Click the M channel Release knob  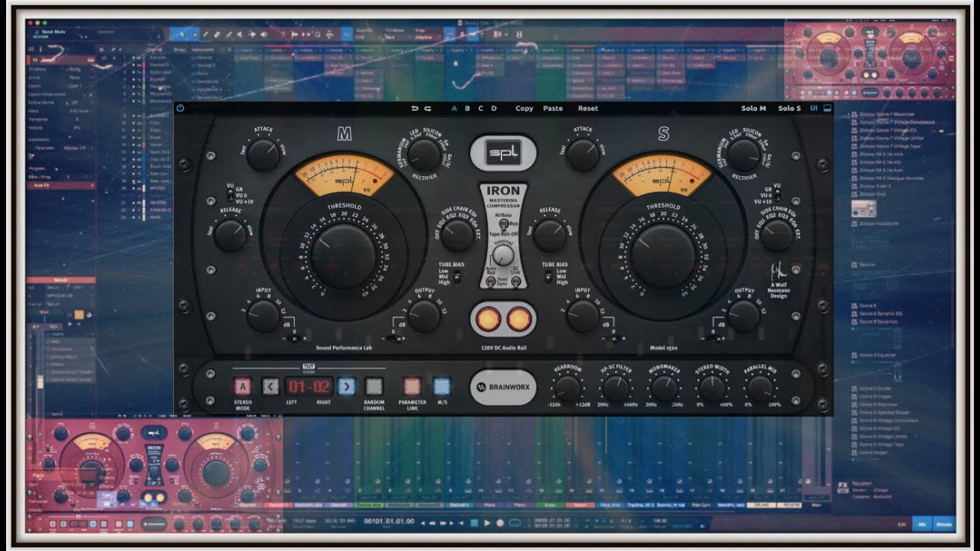click(230, 236)
